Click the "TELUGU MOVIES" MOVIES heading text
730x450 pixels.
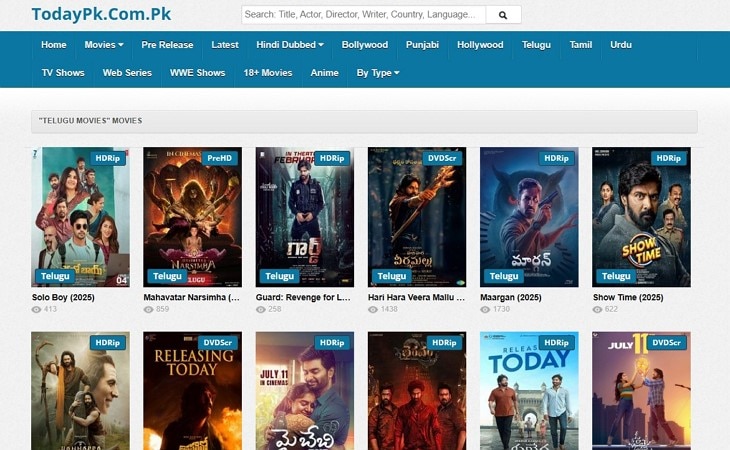coord(90,121)
